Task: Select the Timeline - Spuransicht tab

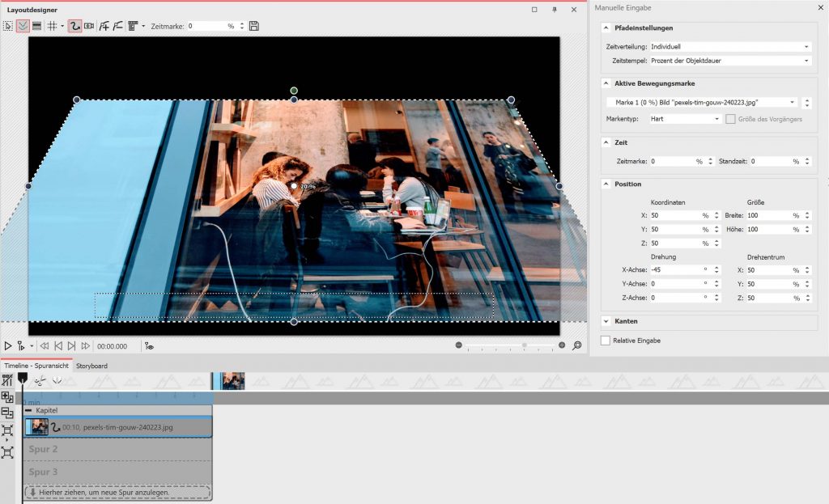Action: point(36,366)
